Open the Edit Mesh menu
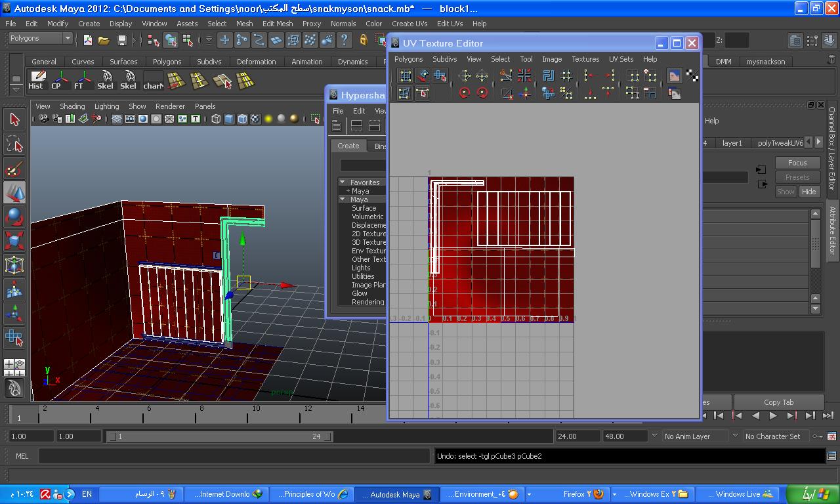This screenshot has width=840, height=504. click(278, 24)
